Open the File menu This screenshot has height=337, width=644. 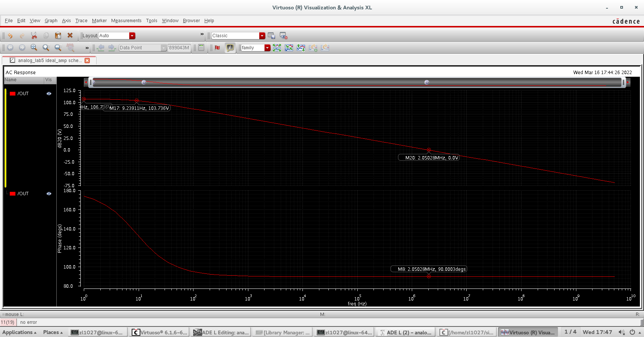point(9,21)
